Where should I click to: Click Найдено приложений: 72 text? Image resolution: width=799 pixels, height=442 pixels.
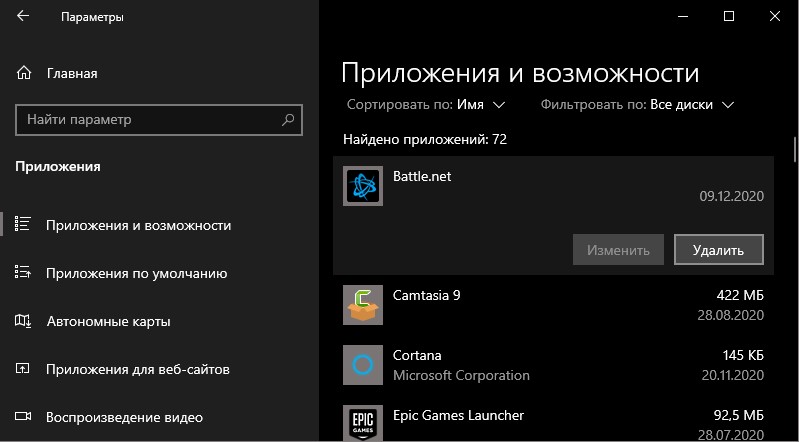click(x=425, y=139)
